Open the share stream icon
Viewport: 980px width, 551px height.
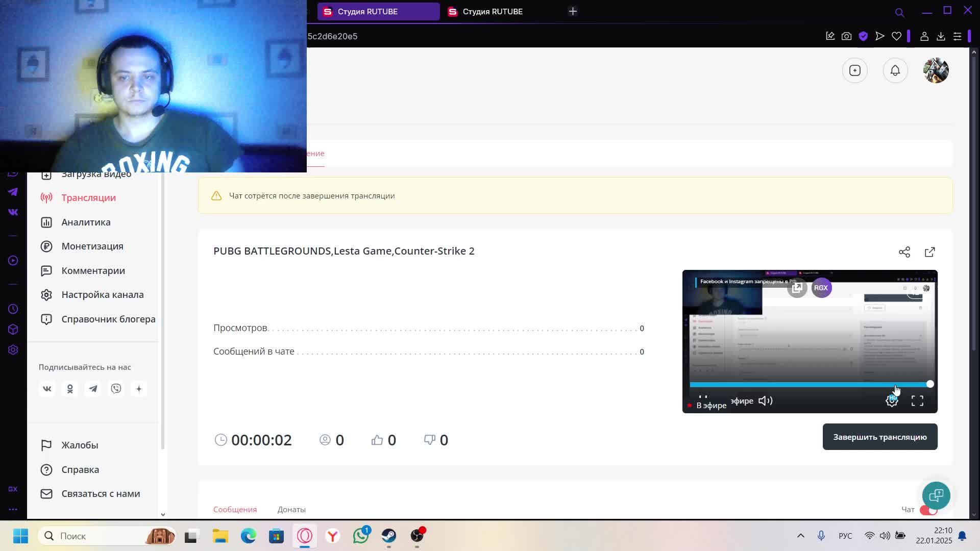coord(904,252)
